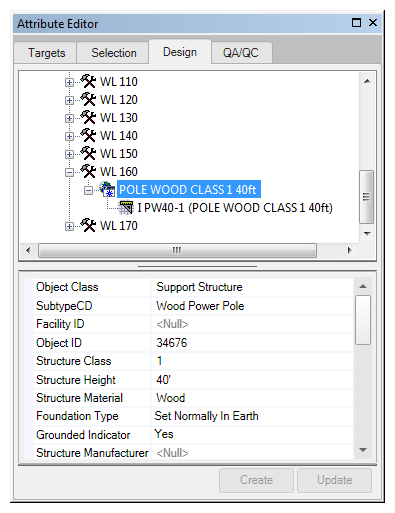Select the WL 110 tree item

click(x=119, y=82)
